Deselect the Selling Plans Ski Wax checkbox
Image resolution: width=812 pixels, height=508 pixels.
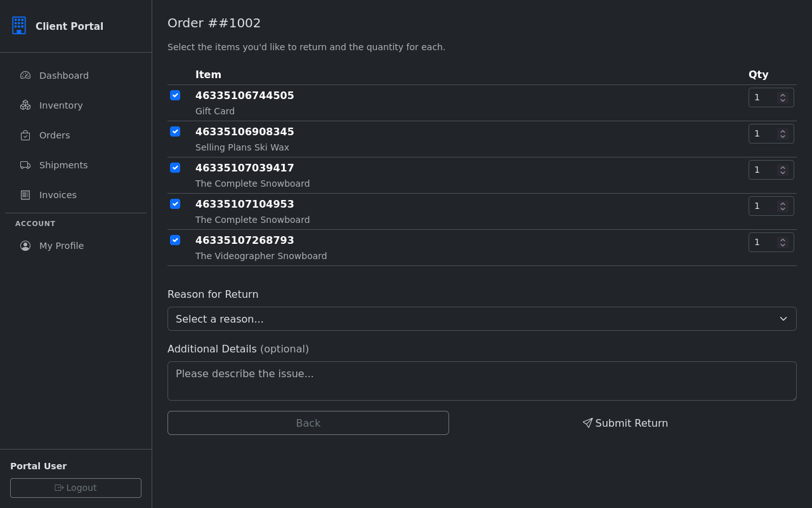(x=175, y=131)
